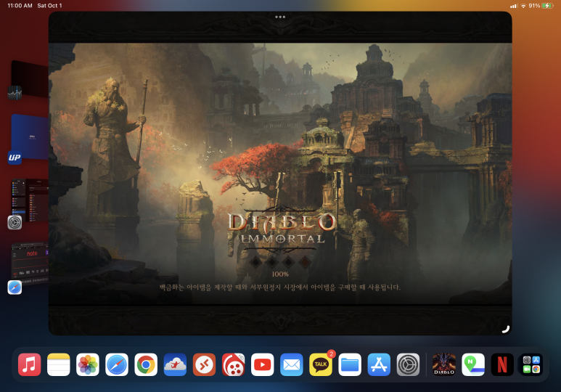Open Naver Map from the dock

(473, 364)
